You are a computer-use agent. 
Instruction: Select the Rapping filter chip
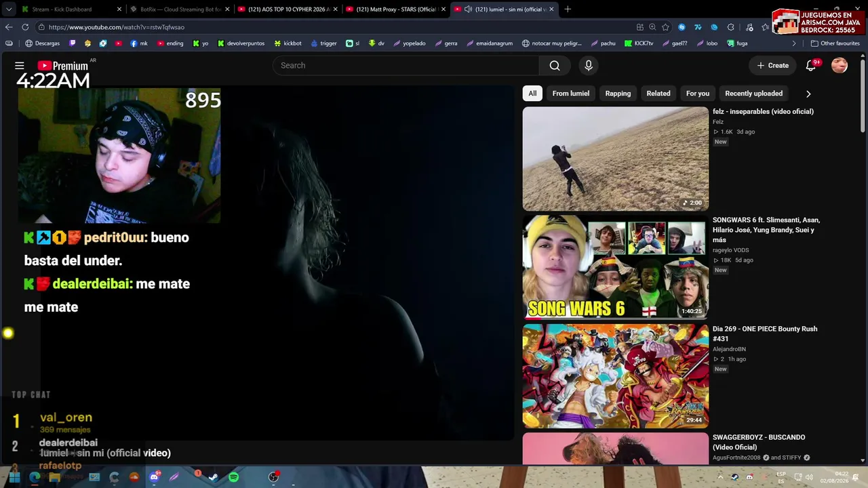pos(618,94)
